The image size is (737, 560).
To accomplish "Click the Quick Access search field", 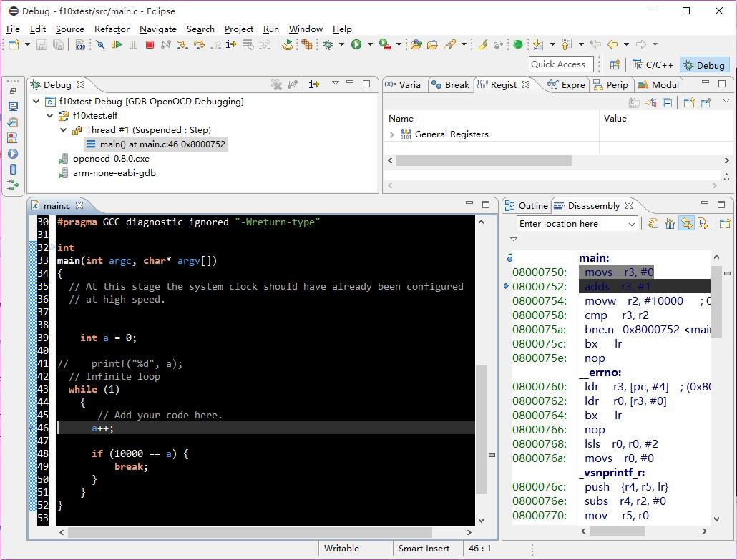I will 562,64.
